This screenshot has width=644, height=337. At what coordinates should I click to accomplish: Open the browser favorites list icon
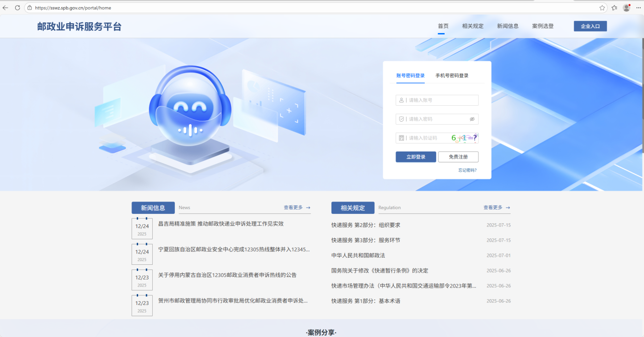coord(614,8)
